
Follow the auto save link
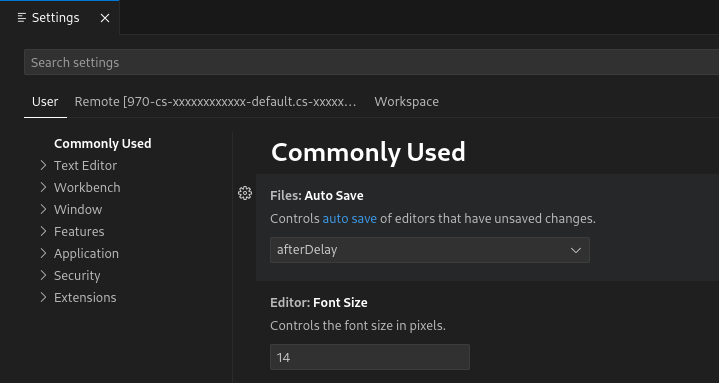pos(349,218)
